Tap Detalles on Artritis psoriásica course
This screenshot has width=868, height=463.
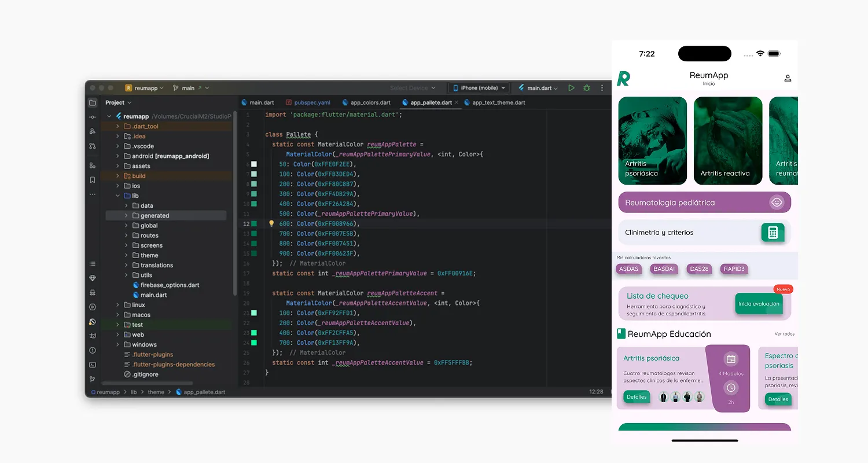click(x=637, y=397)
